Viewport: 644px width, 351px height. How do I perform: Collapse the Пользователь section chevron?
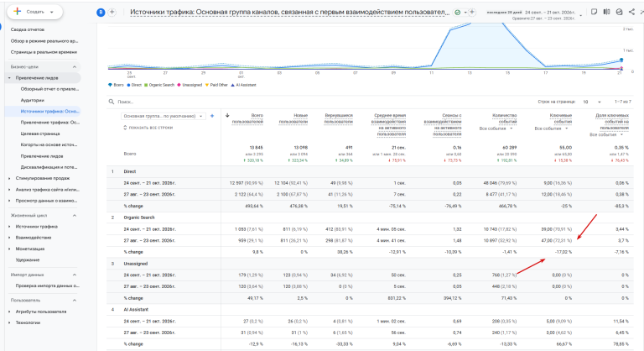point(75,301)
